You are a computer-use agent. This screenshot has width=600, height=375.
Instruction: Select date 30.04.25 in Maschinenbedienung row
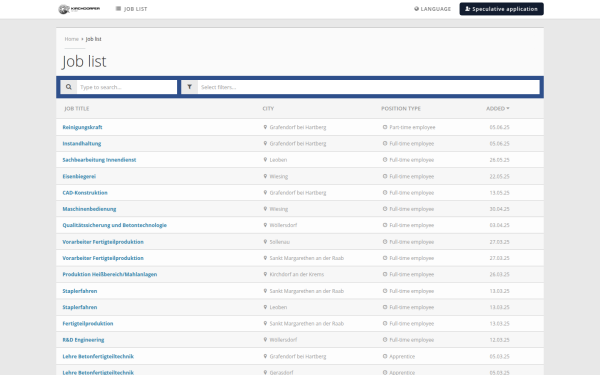(x=499, y=209)
